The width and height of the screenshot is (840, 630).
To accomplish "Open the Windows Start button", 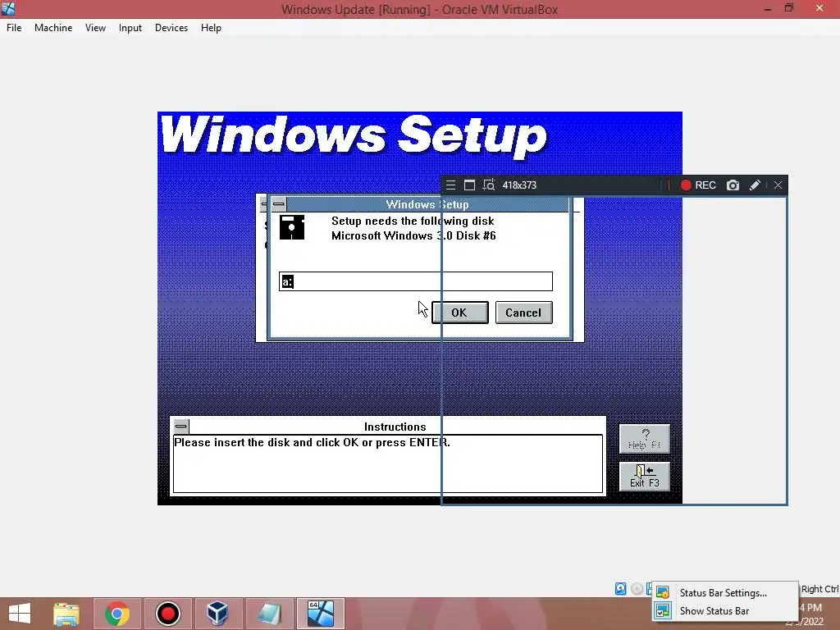I will [x=20, y=614].
